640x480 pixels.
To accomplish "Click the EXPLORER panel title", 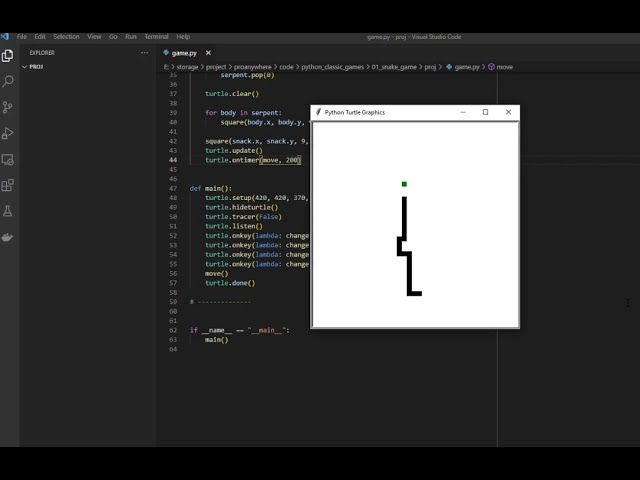I will pyautogui.click(x=42, y=53).
